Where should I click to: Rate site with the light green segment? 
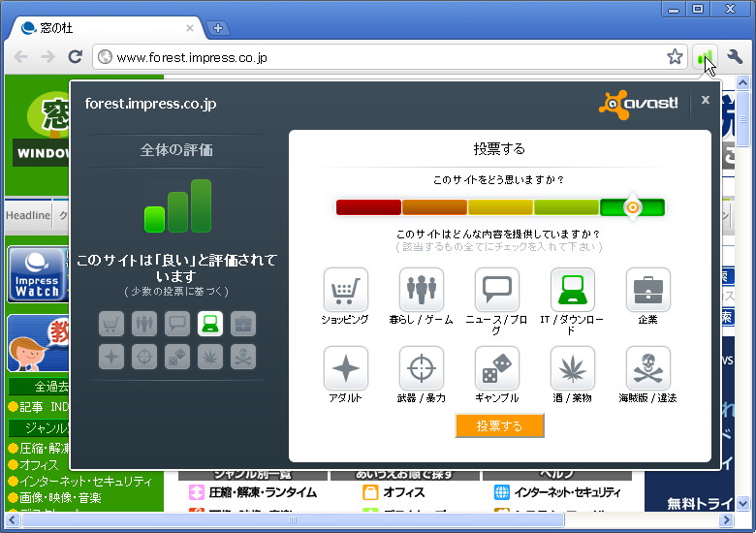point(566,207)
